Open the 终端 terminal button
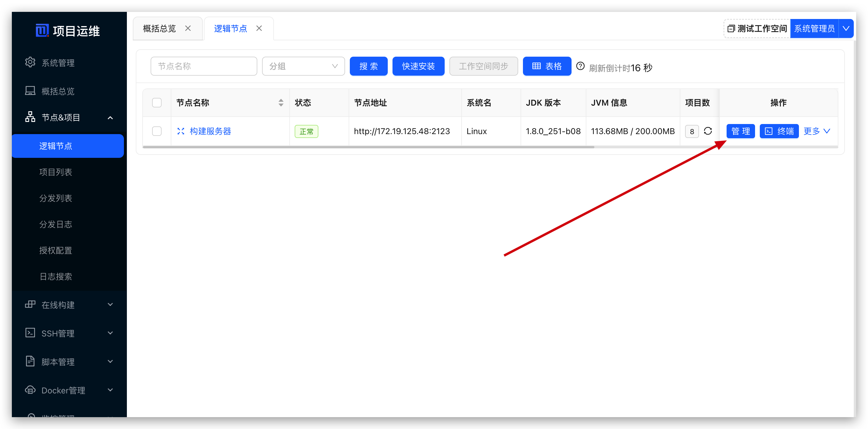 click(x=779, y=131)
